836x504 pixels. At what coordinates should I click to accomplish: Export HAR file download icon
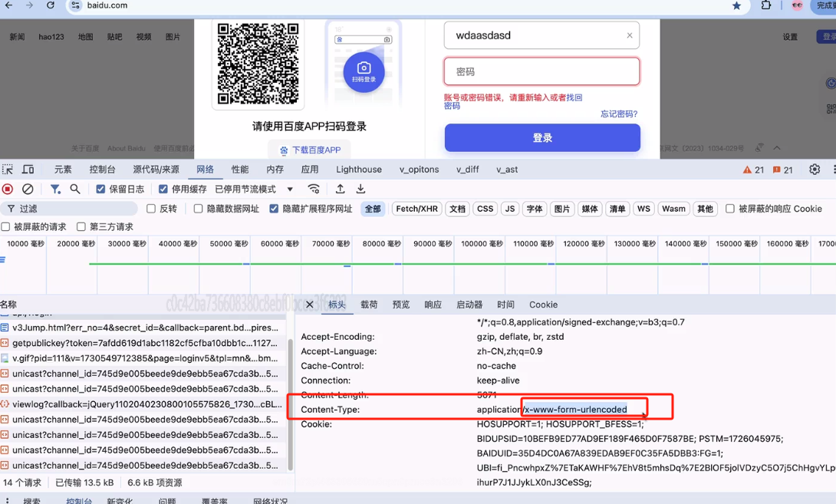point(361,189)
